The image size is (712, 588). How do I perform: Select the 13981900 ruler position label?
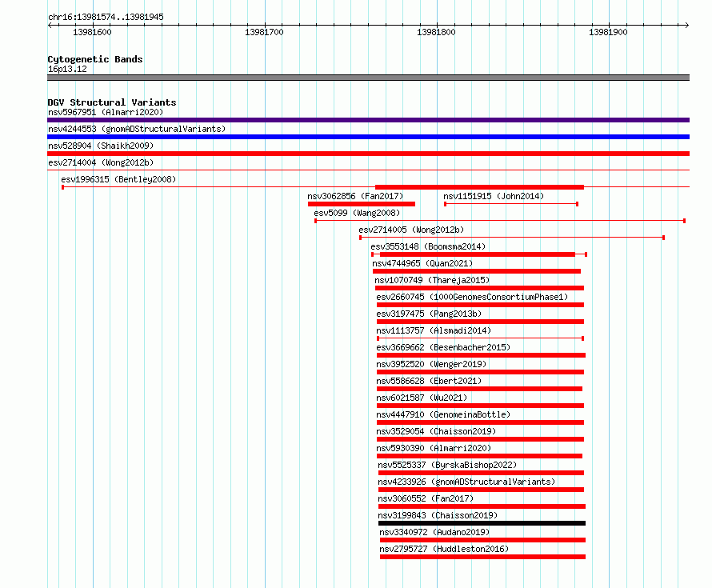tap(609, 32)
